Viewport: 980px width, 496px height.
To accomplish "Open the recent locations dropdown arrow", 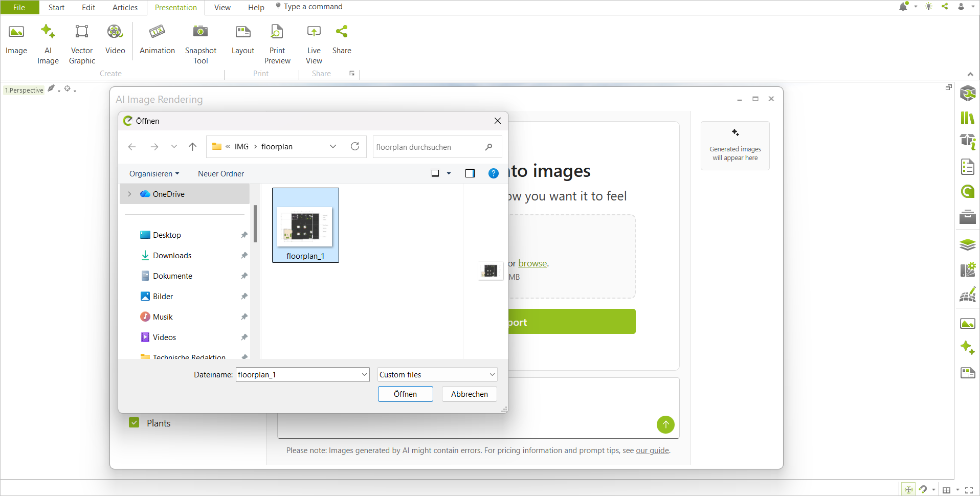I will click(x=174, y=147).
